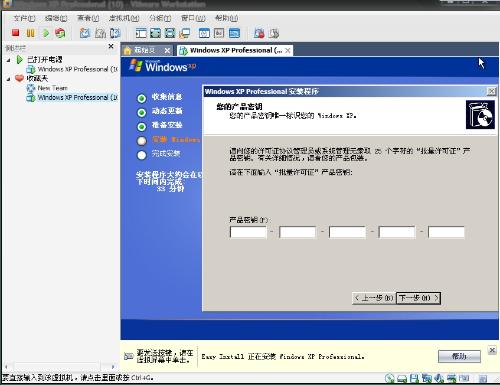This screenshot has width=500, height=385.
Task: Click the sidebar scroll right arrow
Action: point(113,367)
